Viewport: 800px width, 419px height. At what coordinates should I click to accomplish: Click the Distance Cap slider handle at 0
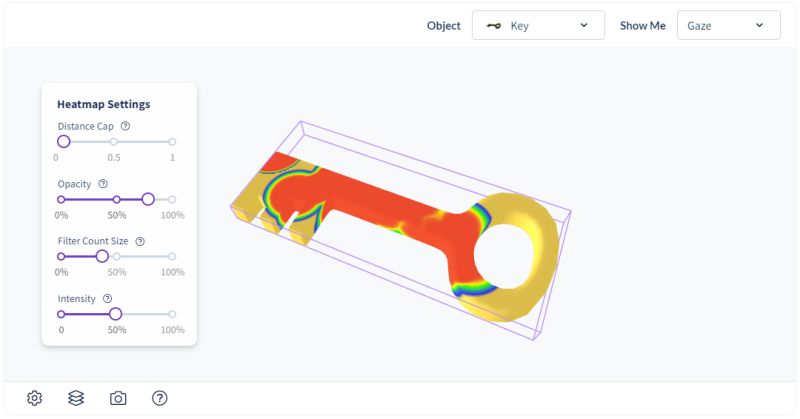click(63, 141)
